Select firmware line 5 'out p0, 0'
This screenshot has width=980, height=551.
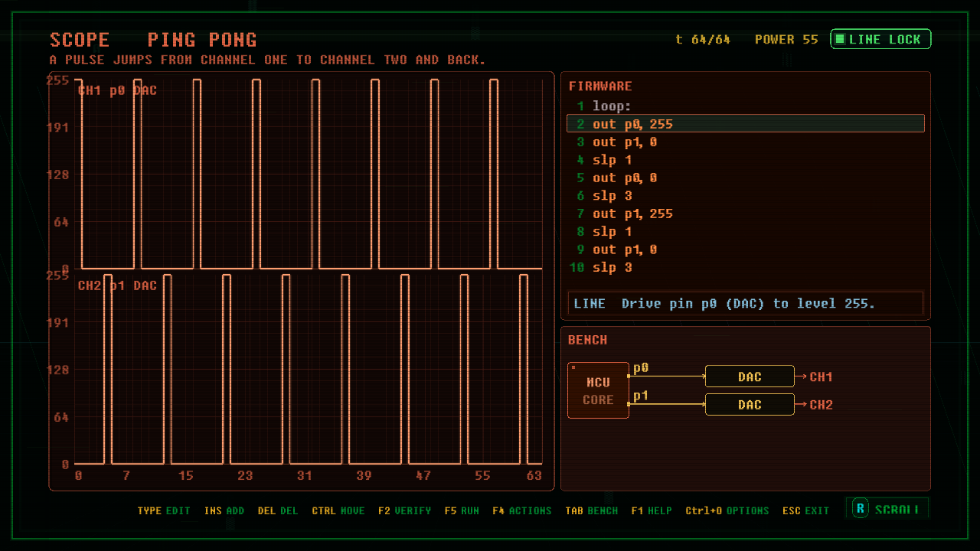coord(746,178)
